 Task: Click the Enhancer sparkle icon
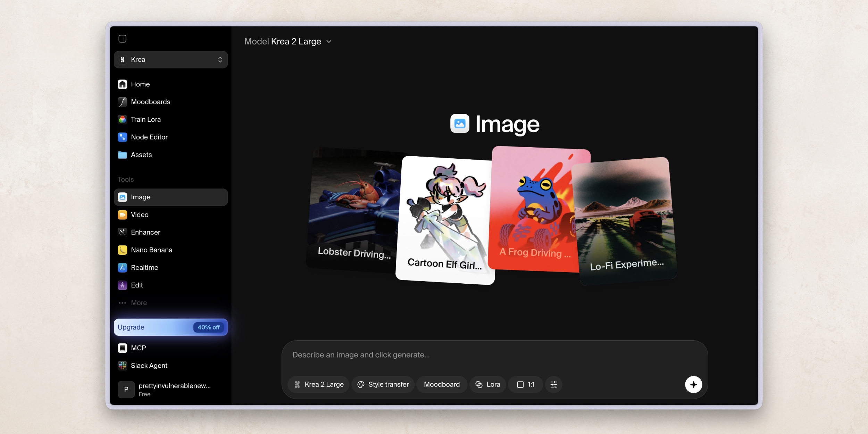(x=122, y=232)
